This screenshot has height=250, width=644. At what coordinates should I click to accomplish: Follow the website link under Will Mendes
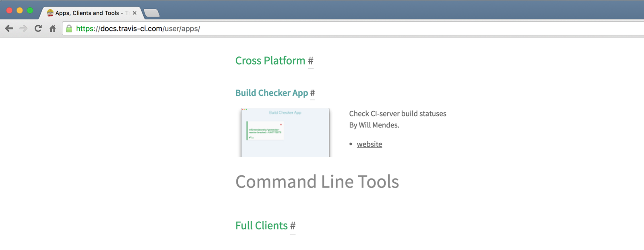pyautogui.click(x=369, y=144)
